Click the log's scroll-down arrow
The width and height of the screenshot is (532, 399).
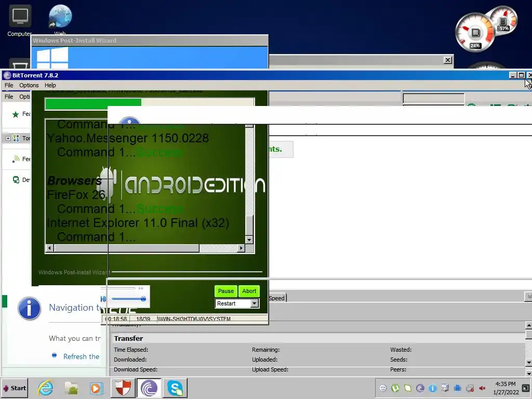(x=249, y=240)
